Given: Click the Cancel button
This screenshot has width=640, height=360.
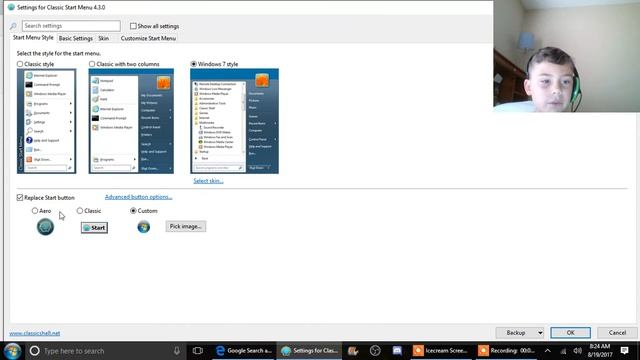Looking at the screenshot, I should pos(617,333).
